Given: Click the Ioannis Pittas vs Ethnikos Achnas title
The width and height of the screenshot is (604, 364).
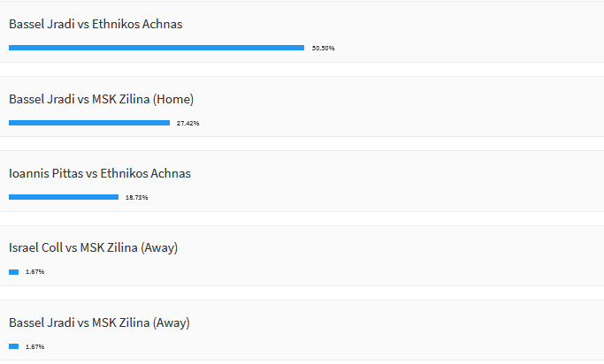Looking at the screenshot, I should (100, 173).
